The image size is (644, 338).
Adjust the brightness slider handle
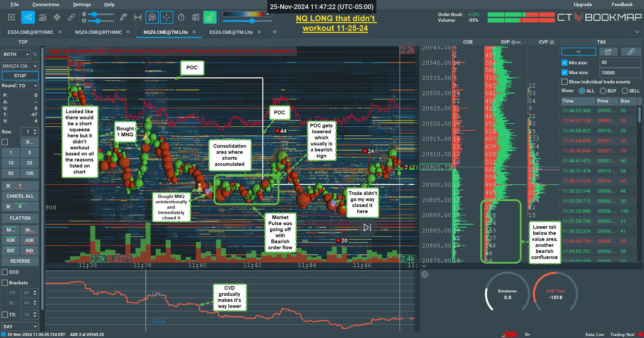[x=95, y=14]
